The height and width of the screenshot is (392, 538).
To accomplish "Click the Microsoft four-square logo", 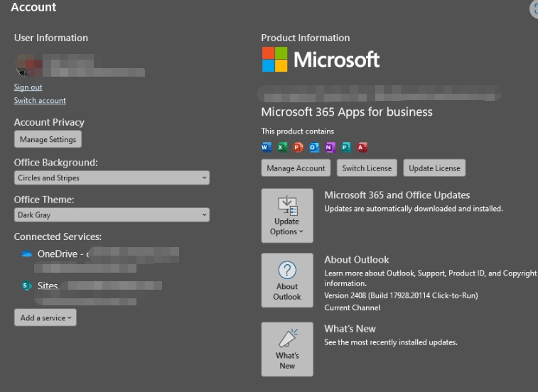I will [274, 60].
